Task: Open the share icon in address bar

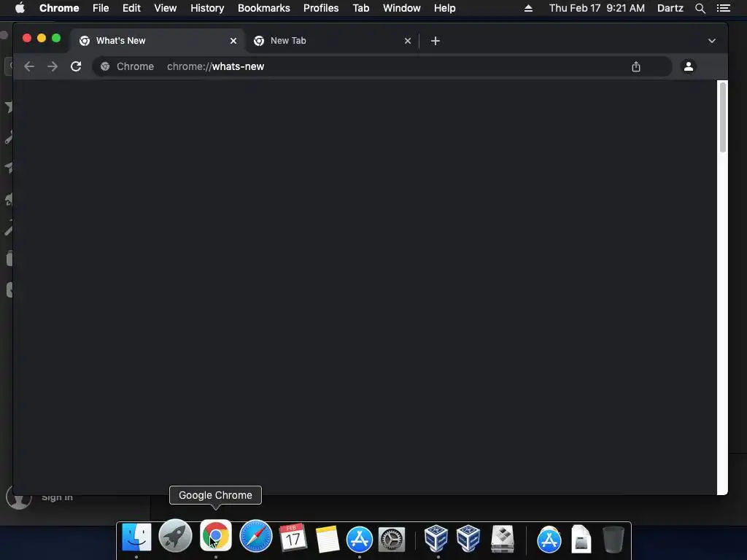Action: 636,66
